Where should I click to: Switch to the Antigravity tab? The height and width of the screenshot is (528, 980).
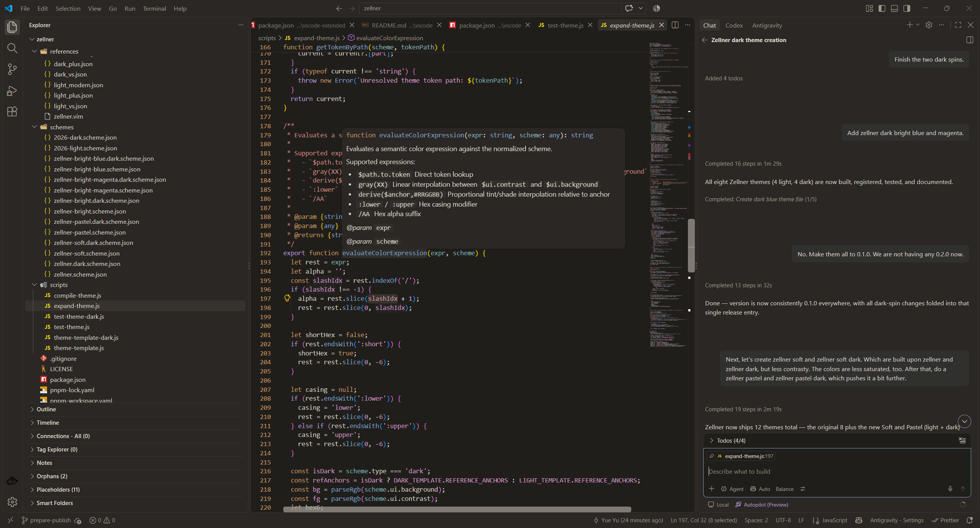click(767, 25)
